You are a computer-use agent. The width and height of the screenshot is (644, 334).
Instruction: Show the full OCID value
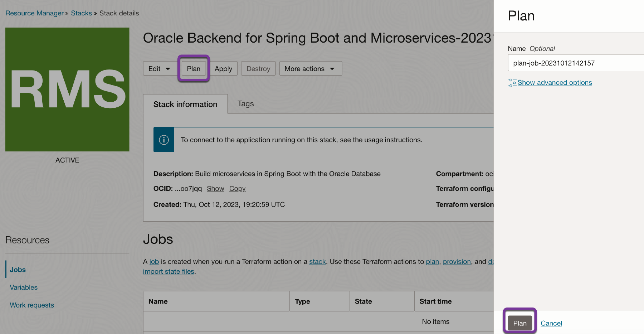[x=215, y=189]
